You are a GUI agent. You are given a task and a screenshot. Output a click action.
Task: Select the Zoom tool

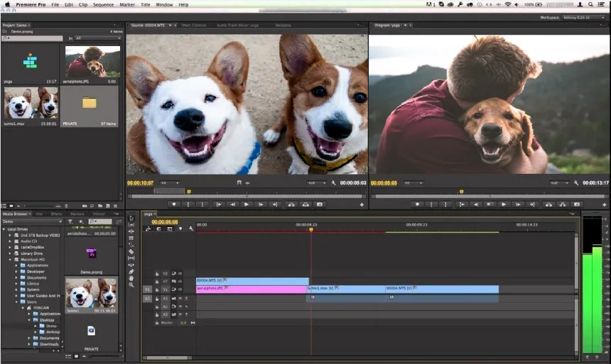tap(131, 285)
